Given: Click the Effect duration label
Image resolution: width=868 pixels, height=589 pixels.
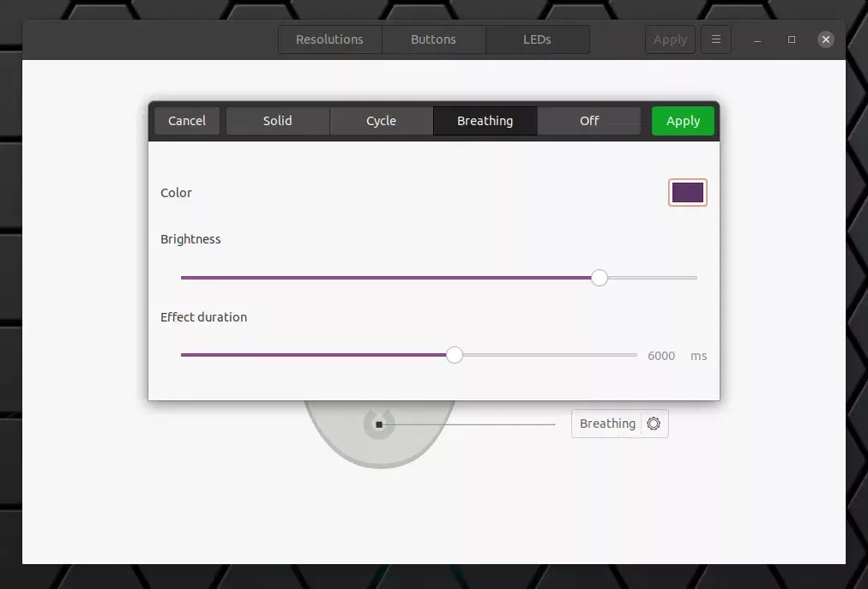Looking at the screenshot, I should [204, 317].
